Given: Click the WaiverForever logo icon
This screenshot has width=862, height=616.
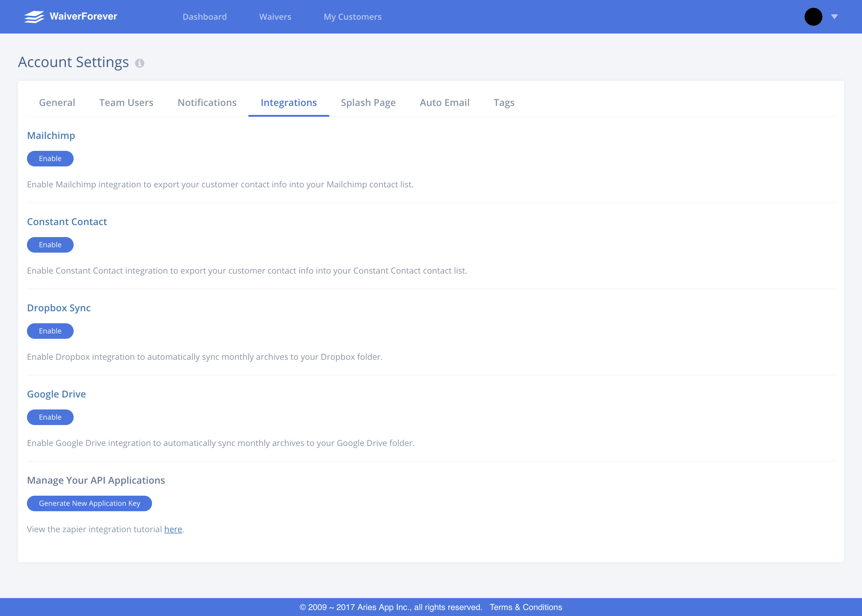Looking at the screenshot, I should 34,17.
